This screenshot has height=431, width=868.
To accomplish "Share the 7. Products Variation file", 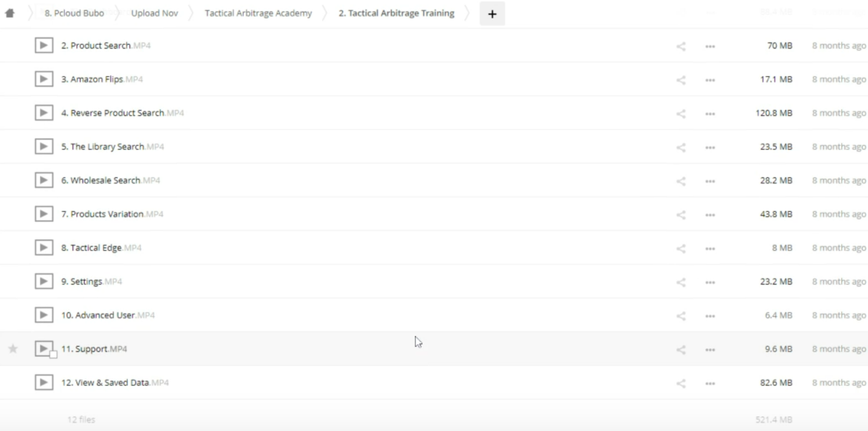I will [x=681, y=215].
